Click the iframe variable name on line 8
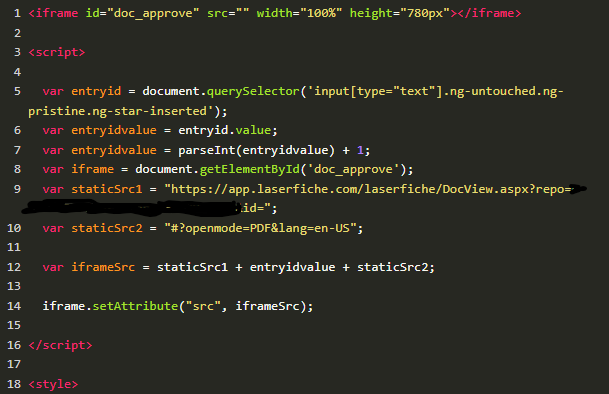609x394 pixels. [x=92, y=169]
